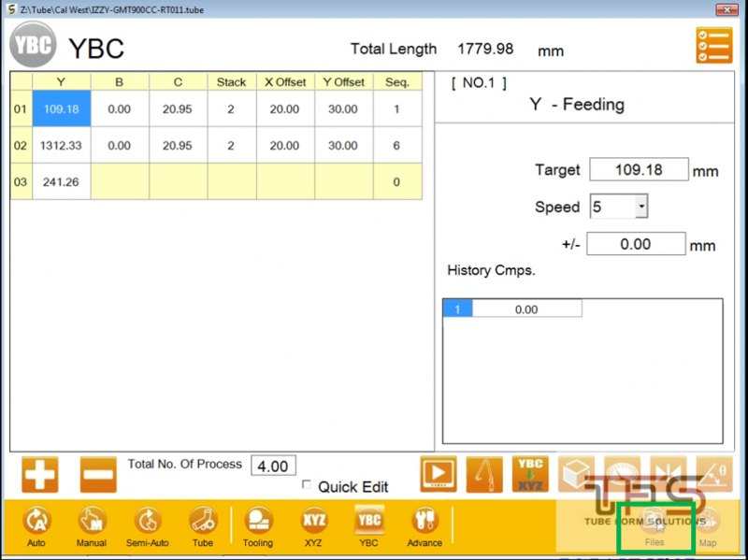Expand the Speed dropdown
The width and height of the screenshot is (748, 560).
pos(641,206)
